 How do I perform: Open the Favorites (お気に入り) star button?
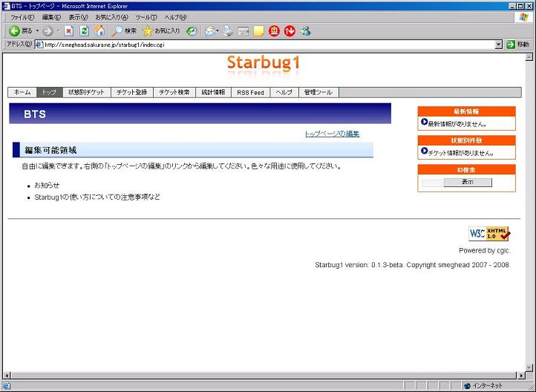[161, 30]
